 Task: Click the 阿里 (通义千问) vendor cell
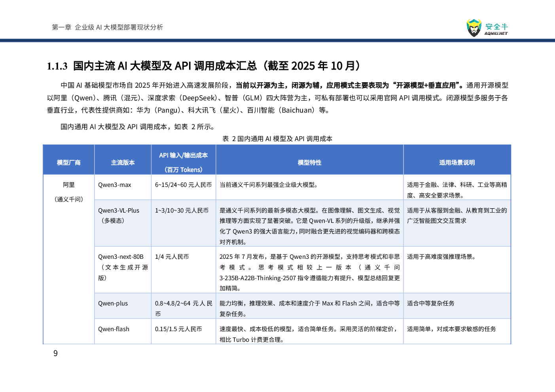(68, 192)
